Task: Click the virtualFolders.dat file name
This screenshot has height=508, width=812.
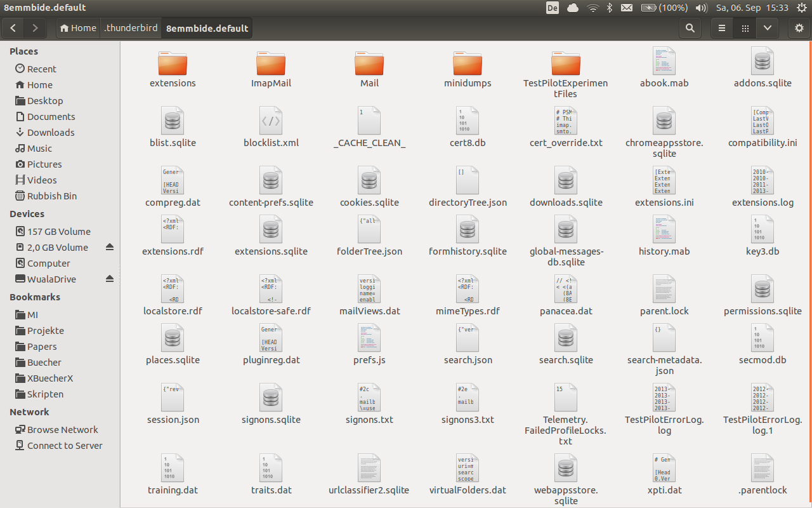Action: click(x=468, y=490)
